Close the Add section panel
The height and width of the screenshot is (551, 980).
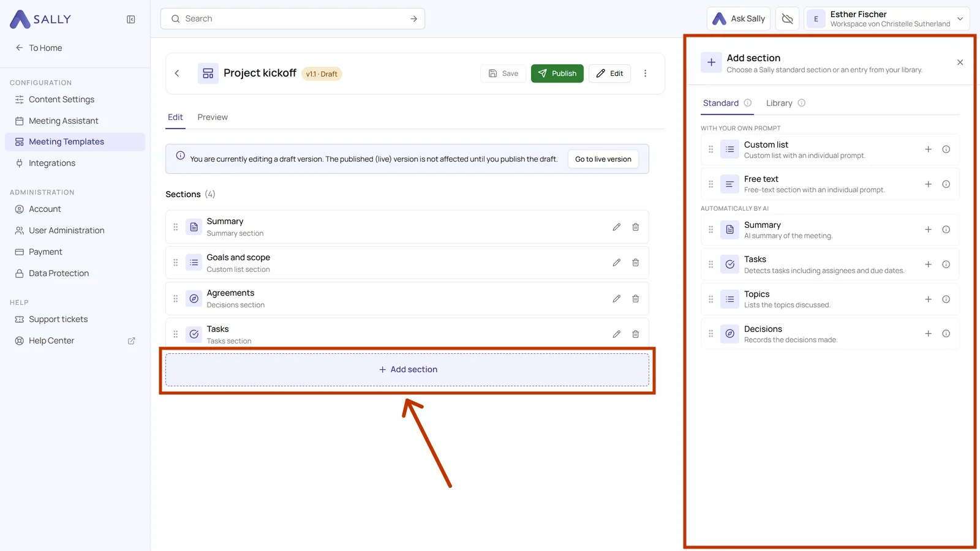tap(960, 62)
